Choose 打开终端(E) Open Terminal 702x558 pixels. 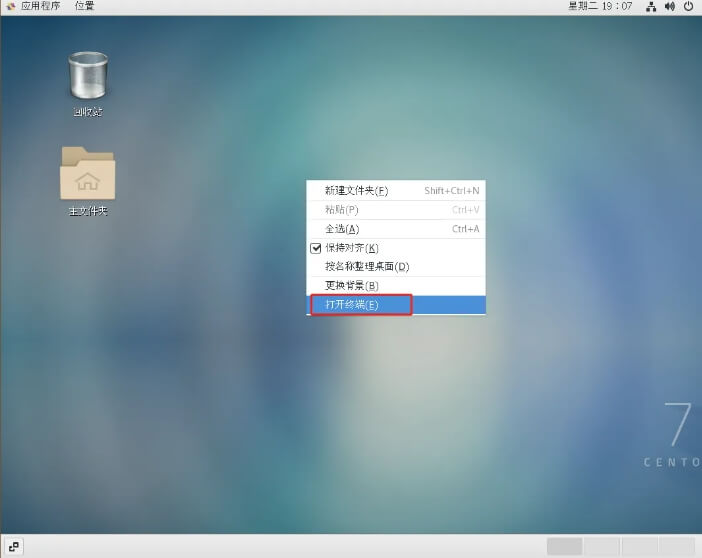pyautogui.click(x=396, y=305)
